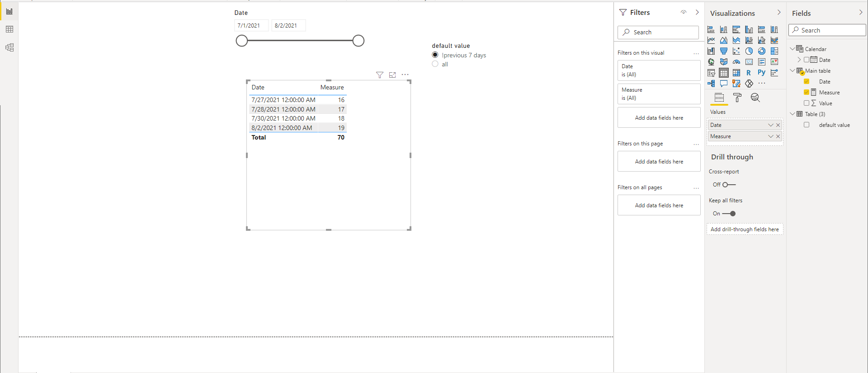Remove Measure from the Values well
The height and width of the screenshot is (373, 868).
pyautogui.click(x=778, y=136)
